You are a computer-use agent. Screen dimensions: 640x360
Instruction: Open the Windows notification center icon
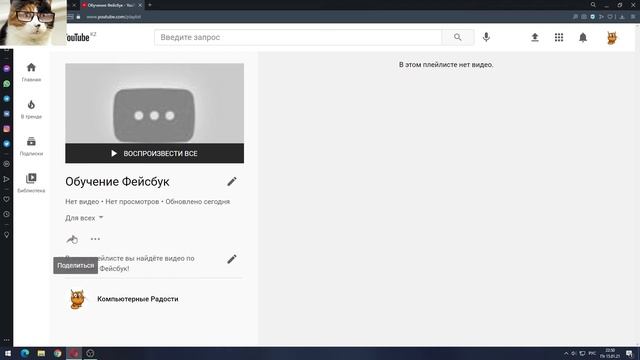629,353
